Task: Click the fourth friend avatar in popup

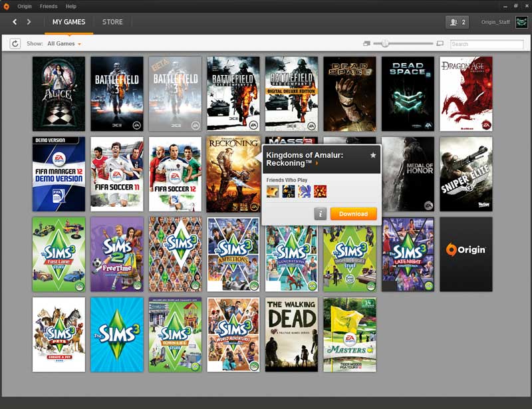Action: tap(320, 192)
